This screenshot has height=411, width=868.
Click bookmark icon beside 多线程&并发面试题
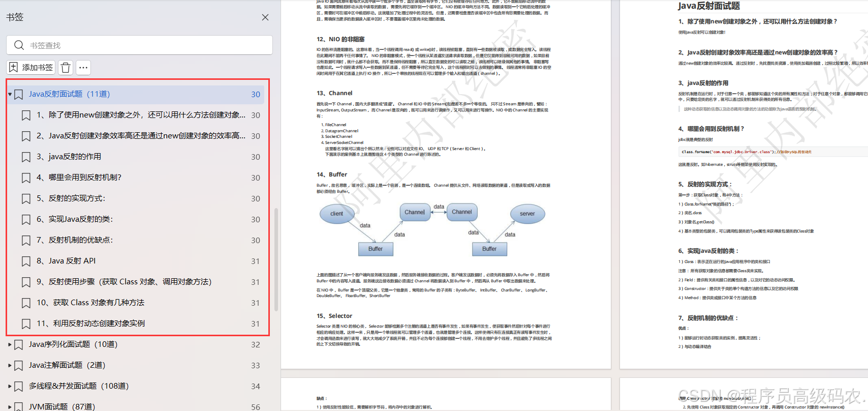point(18,387)
